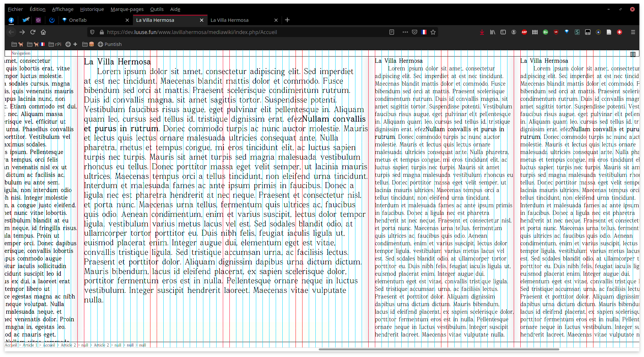The image size is (644, 357).
Task: Click the Article 1 breadcrumb link
Action: point(30,345)
